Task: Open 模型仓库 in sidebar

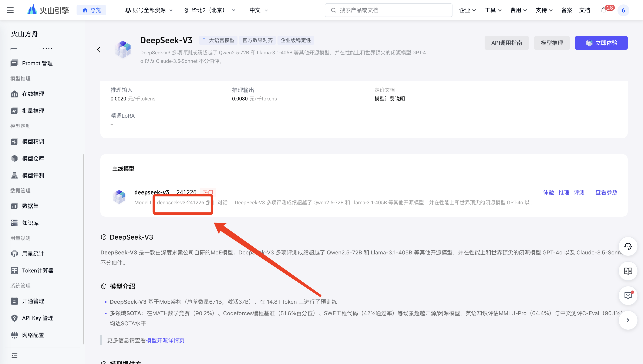Action: (27, 158)
